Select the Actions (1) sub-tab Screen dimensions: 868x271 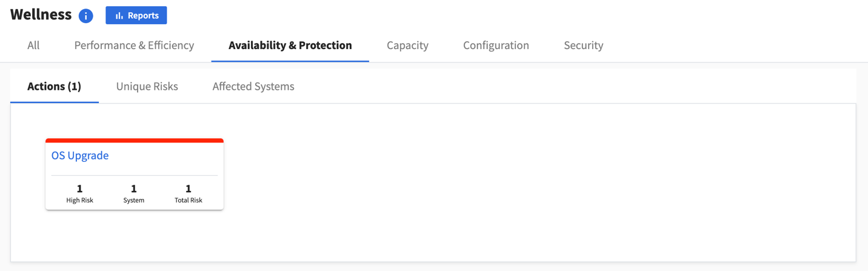click(x=55, y=86)
